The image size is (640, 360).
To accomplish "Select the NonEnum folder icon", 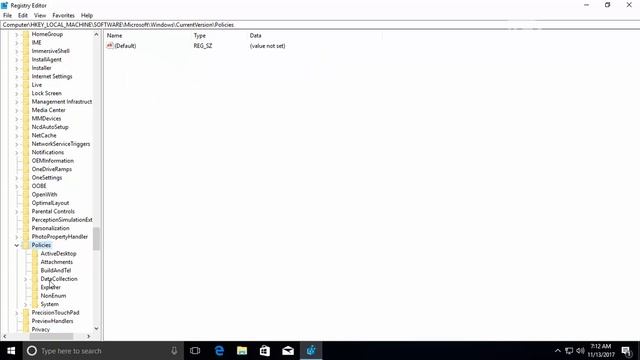I will pos(35,296).
